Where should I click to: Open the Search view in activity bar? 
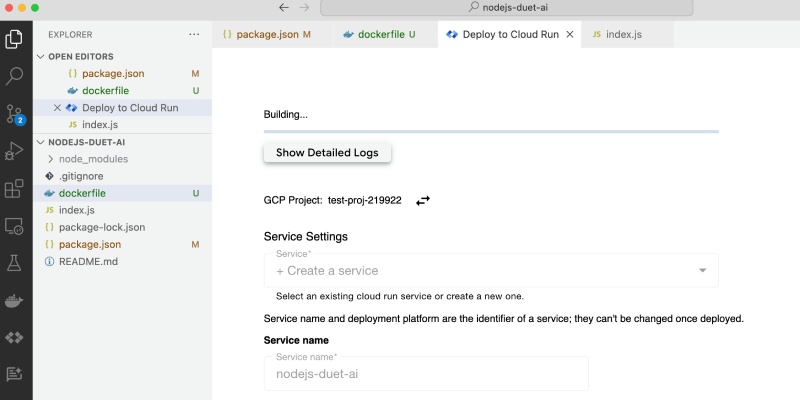coord(14,77)
